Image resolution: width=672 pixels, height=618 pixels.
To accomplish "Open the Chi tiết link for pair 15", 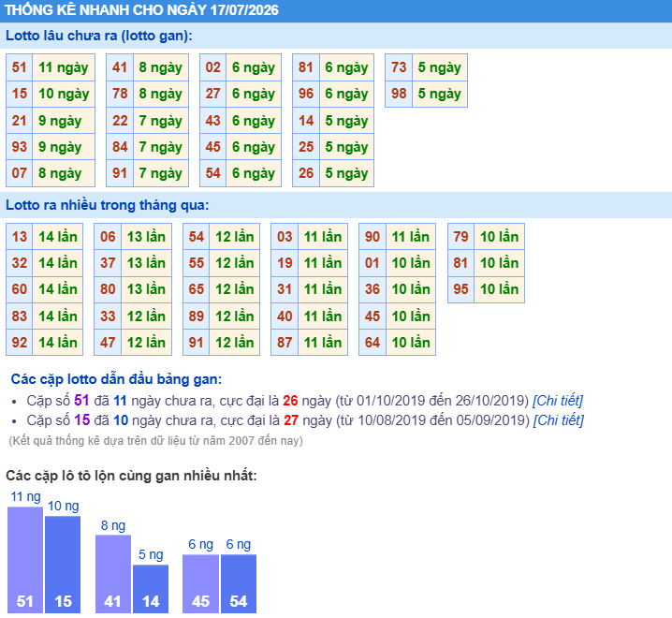I will (559, 420).
